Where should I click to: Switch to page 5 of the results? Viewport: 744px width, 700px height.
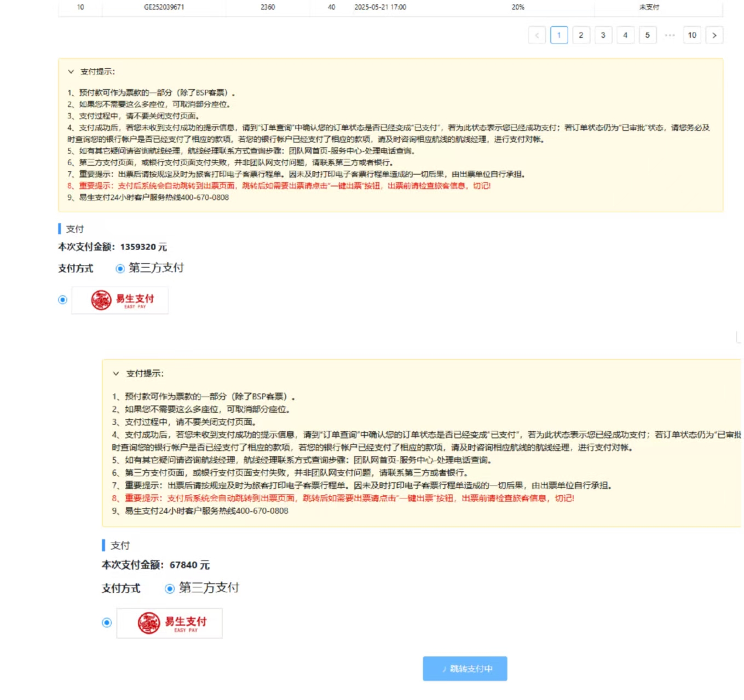[x=647, y=35]
